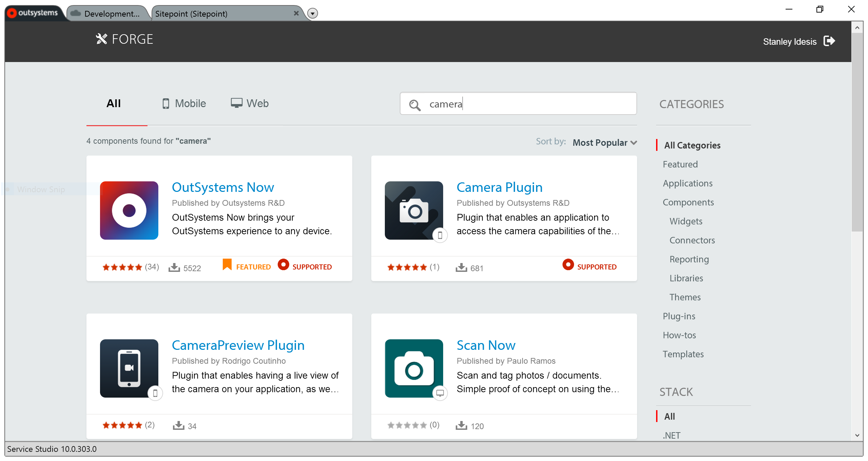Click the Featured bookmark icon
868x461 pixels.
pos(227,265)
